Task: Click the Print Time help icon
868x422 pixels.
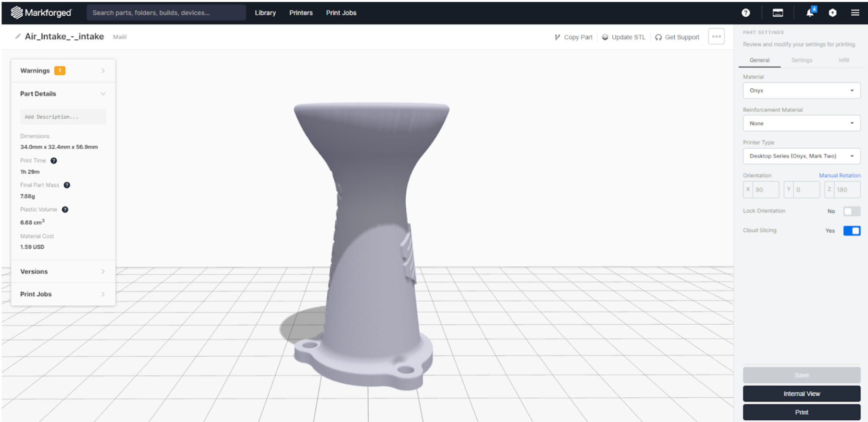Action: 54,161
